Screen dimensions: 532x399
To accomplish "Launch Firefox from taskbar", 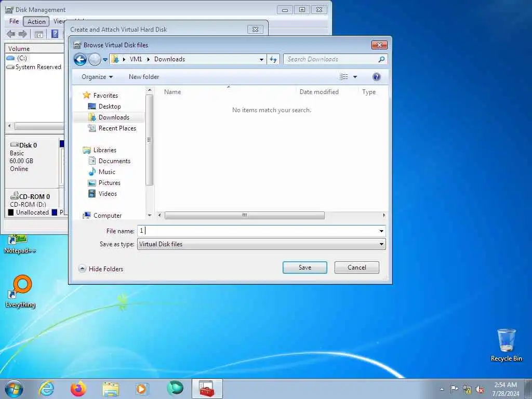I will point(78,389).
